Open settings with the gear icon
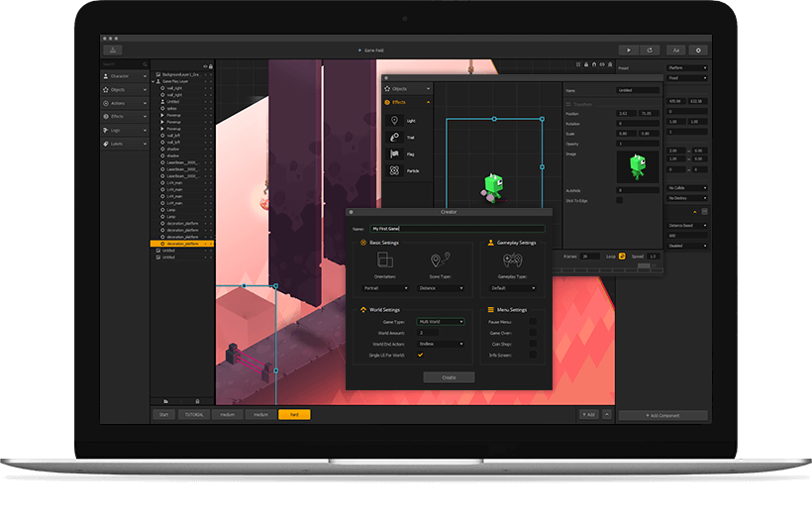The width and height of the screenshot is (812, 524). (x=699, y=50)
